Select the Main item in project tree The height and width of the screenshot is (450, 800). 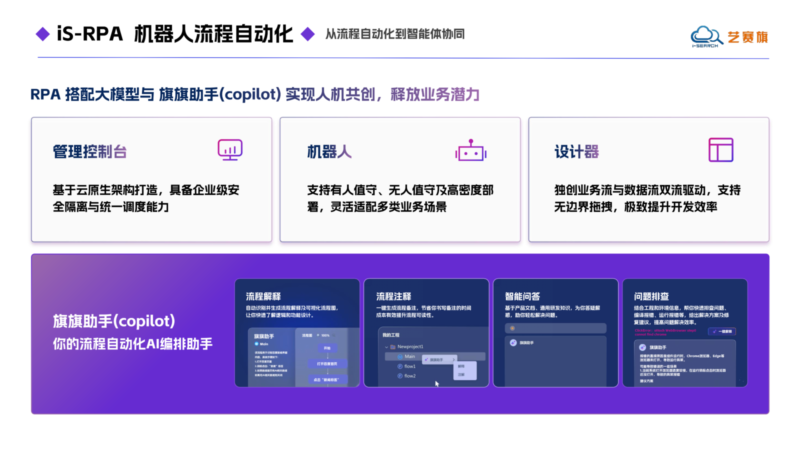(410, 357)
